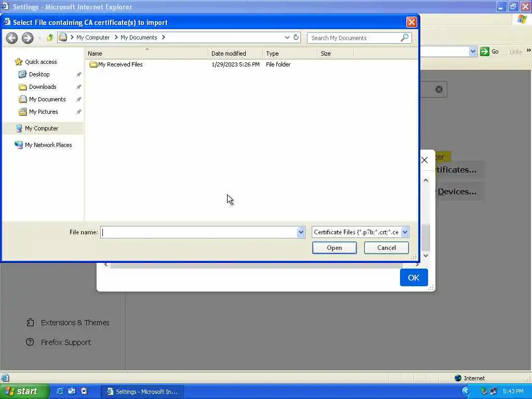
Task: Sort files by the Size column
Action: pyautogui.click(x=336, y=54)
